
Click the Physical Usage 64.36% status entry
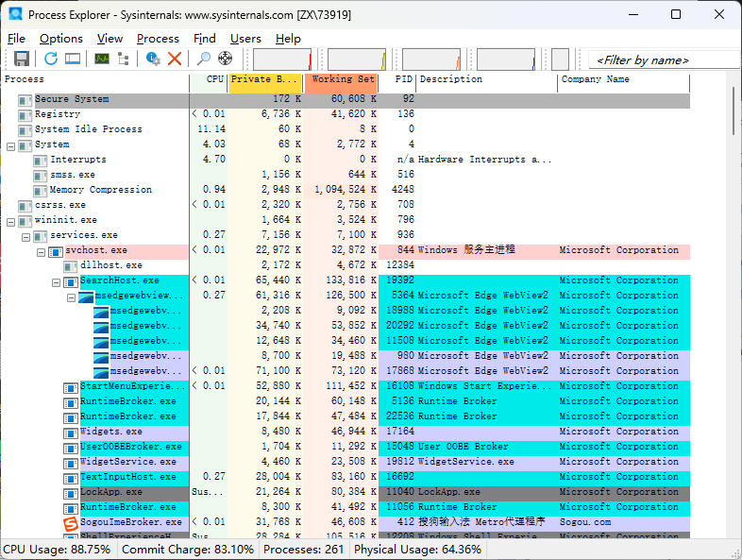[418, 550]
